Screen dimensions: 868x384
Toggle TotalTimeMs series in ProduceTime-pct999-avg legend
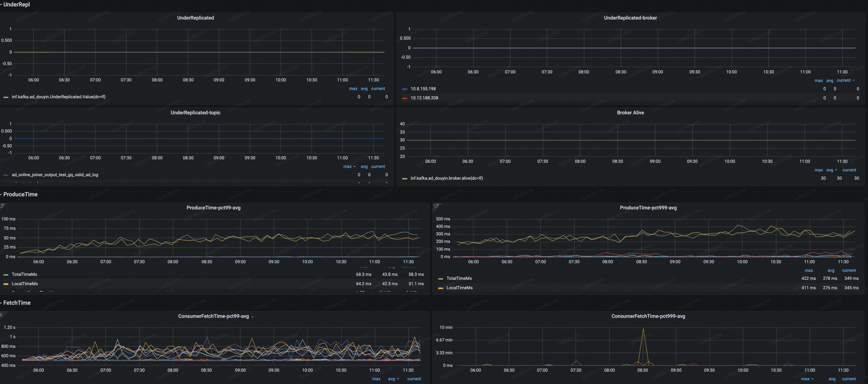point(459,278)
